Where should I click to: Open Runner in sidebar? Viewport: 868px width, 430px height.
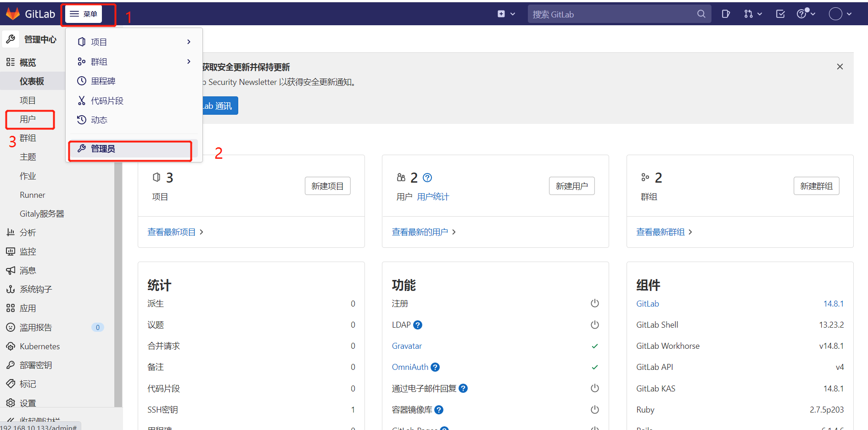[33, 195]
